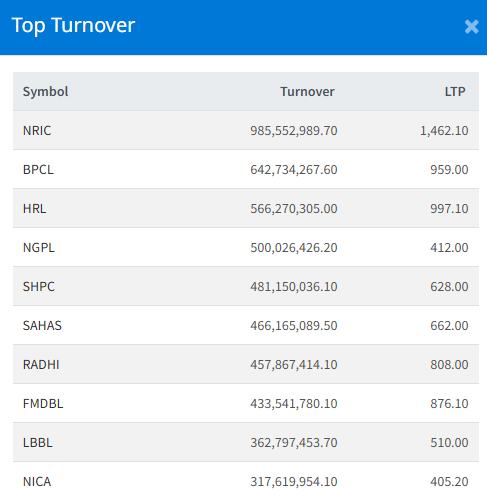This screenshot has width=487, height=495.
Task: Close the Top Turnover panel
Action: point(471,27)
